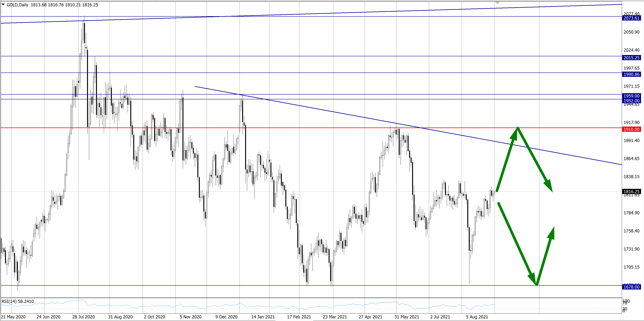The image size is (644, 321).
Task: Select the 1952.00 price level label
Action: 631,101
